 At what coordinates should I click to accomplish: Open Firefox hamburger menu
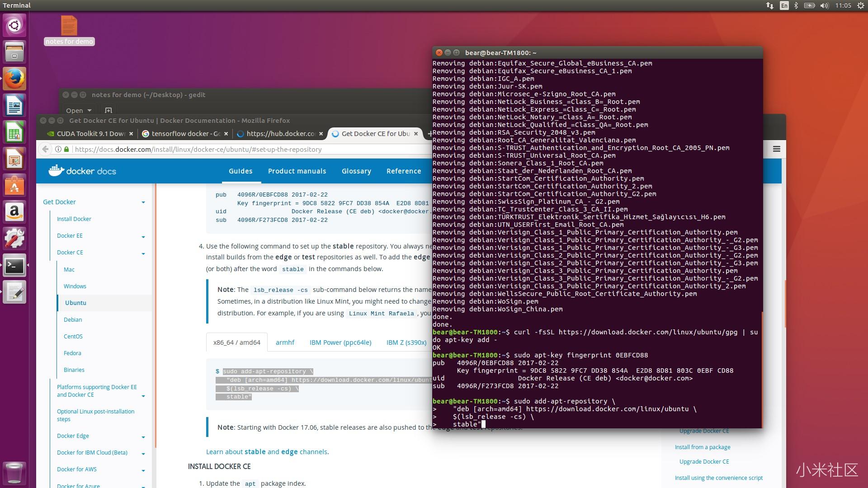point(777,149)
